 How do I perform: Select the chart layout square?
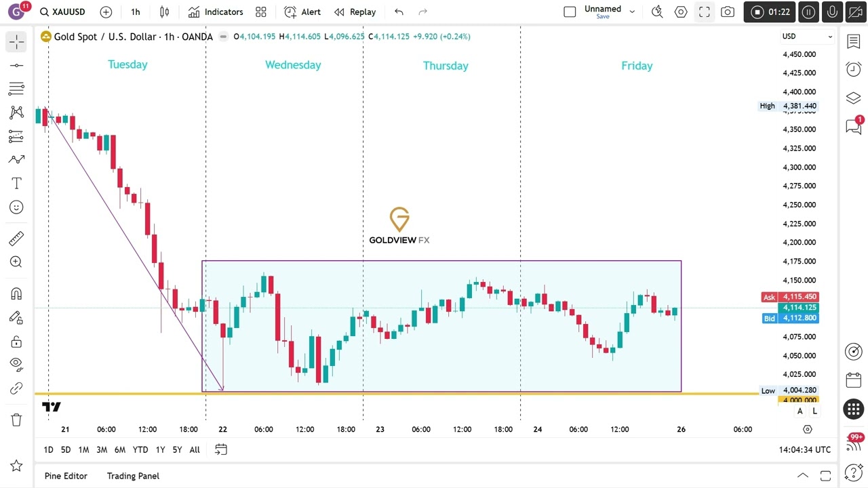[x=570, y=12]
